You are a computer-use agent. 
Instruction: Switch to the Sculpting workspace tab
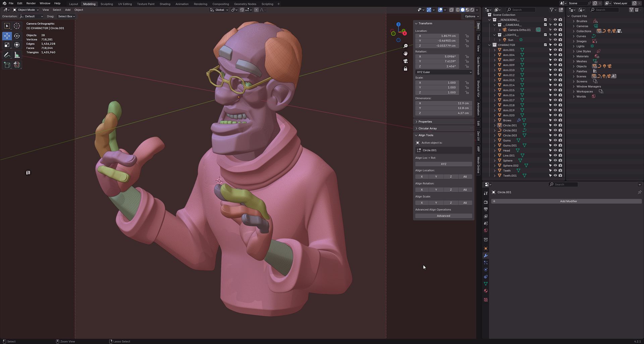107,4
